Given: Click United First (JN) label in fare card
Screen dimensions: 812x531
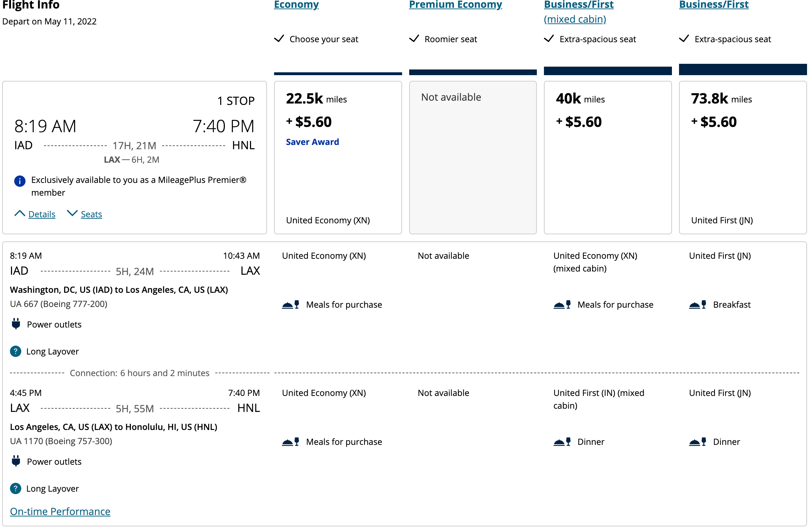Looking at the screenshot, I should pos(722,220).
